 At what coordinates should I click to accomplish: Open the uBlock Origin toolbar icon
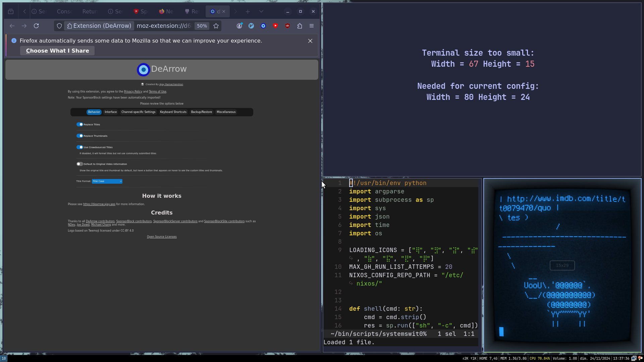pyautogui.click(x=287, y=26)
